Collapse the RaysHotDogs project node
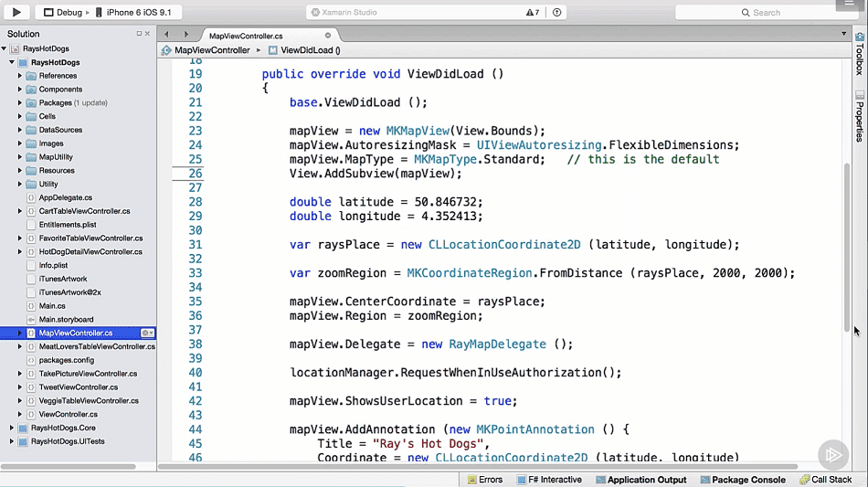 coord(12,62)
